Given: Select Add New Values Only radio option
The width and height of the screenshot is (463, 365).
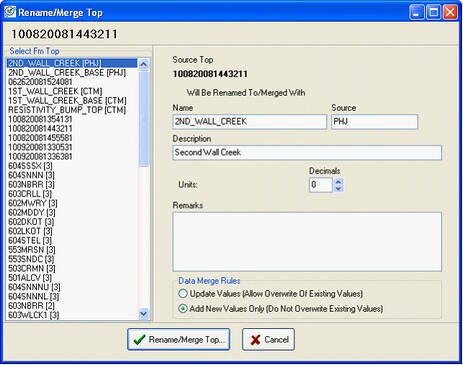Looking at the screenshot, I should tap(183, 309).
